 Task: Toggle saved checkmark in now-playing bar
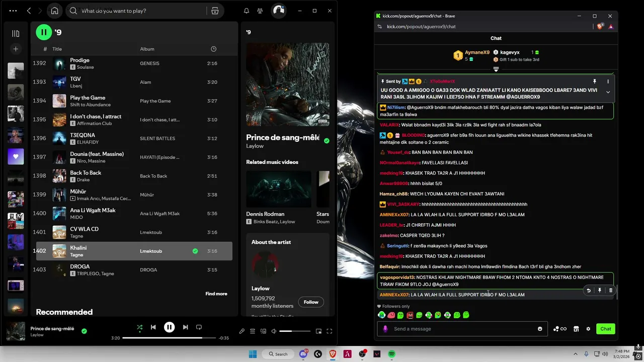coord(84,331)
